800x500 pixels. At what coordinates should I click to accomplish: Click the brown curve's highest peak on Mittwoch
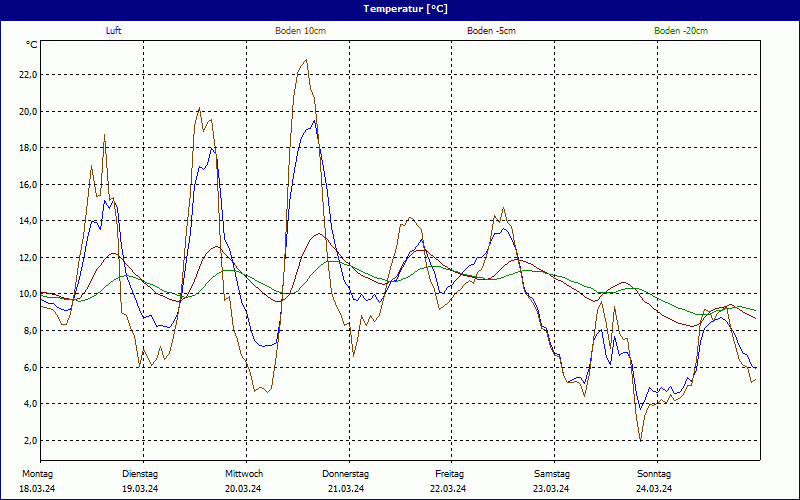click(x=306, y=60)
